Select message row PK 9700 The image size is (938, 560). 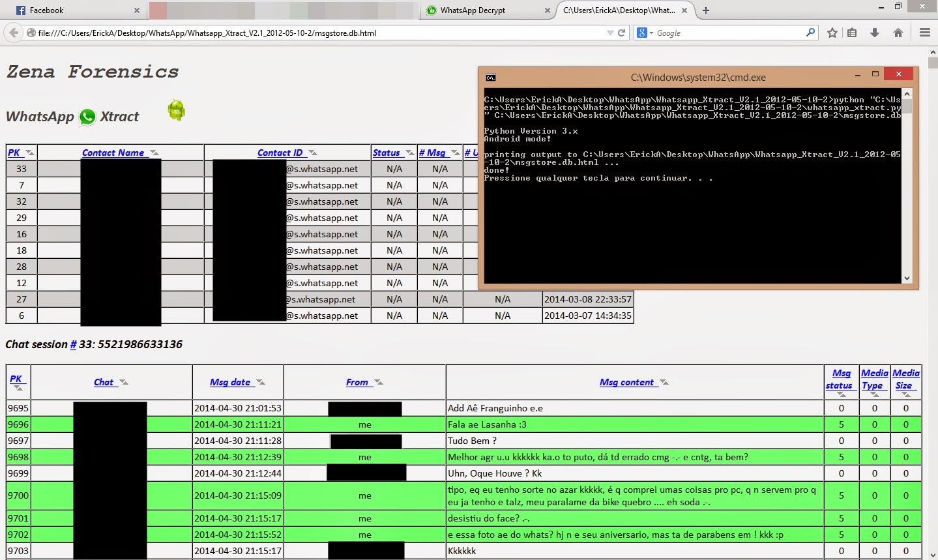tap(463, 495)
